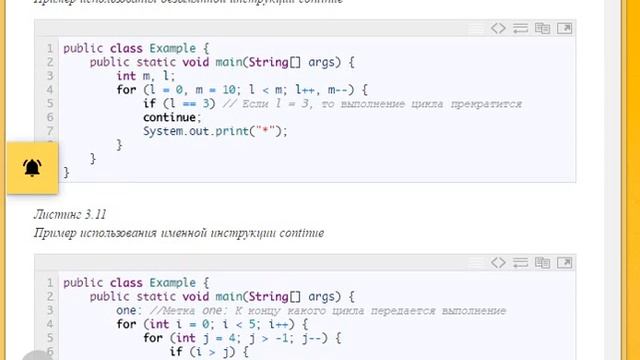Click 'Пример использования именной инструкции continue' caption
Screen dimensions: 640x360
point(179,233)
